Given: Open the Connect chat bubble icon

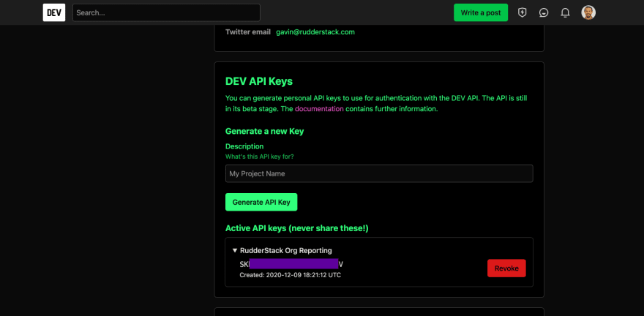Looking at the screenshot, I should click(x=544, y=12).
